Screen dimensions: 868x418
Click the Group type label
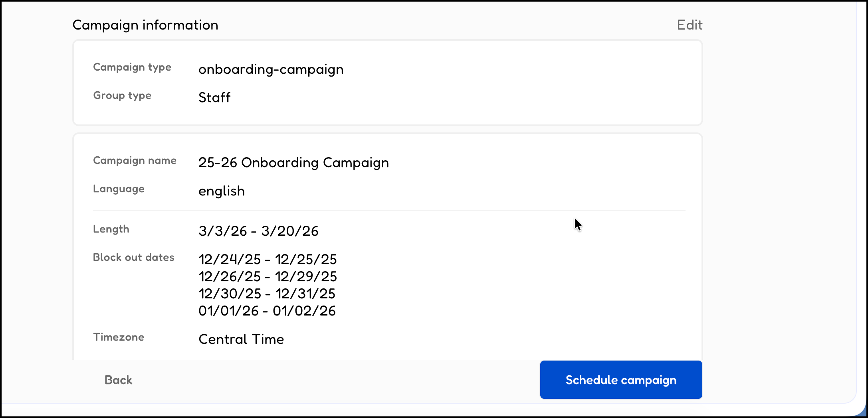(x=122, y=96)
